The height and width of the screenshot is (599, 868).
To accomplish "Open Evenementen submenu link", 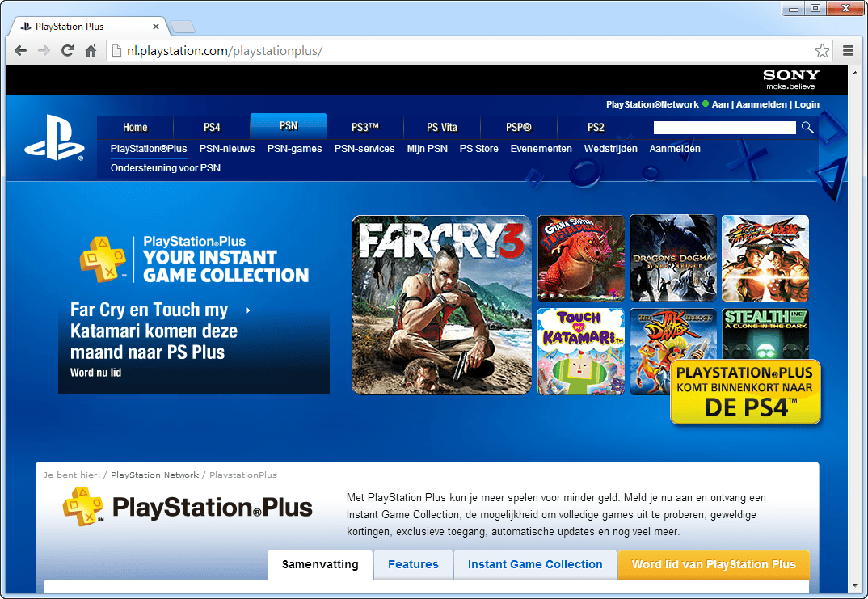I will 541,149.
